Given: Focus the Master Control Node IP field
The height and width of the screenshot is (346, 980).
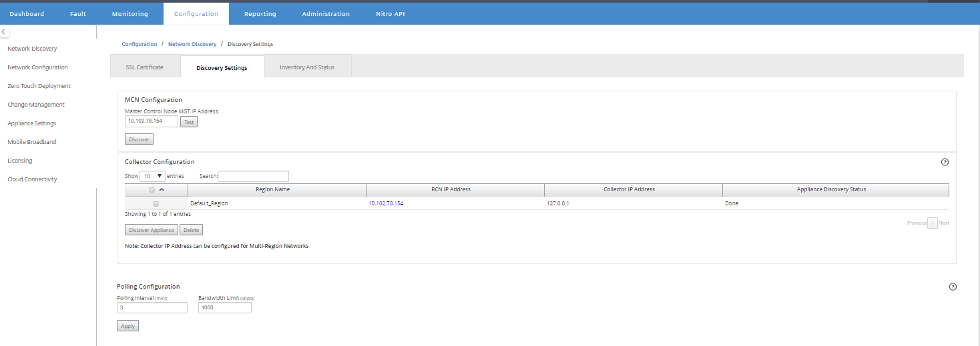Looking at the screenshot, I should (152, 121).
